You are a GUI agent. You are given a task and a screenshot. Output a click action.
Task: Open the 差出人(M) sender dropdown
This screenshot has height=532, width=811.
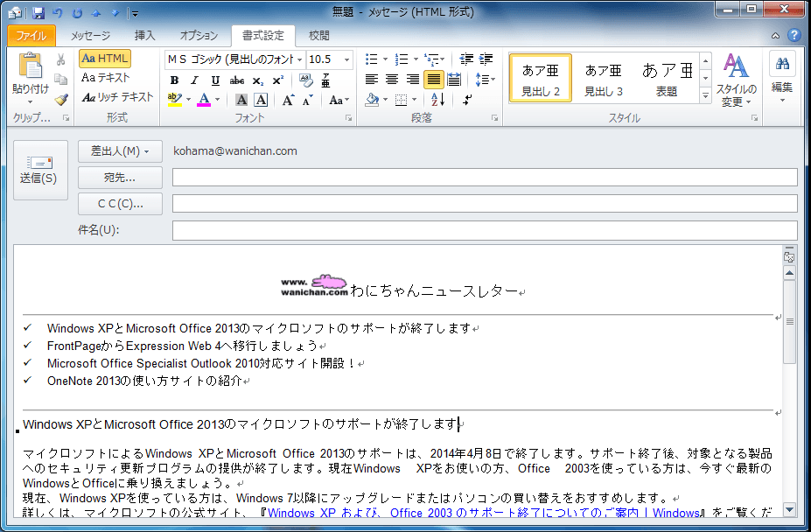click(x=120, y=151)
